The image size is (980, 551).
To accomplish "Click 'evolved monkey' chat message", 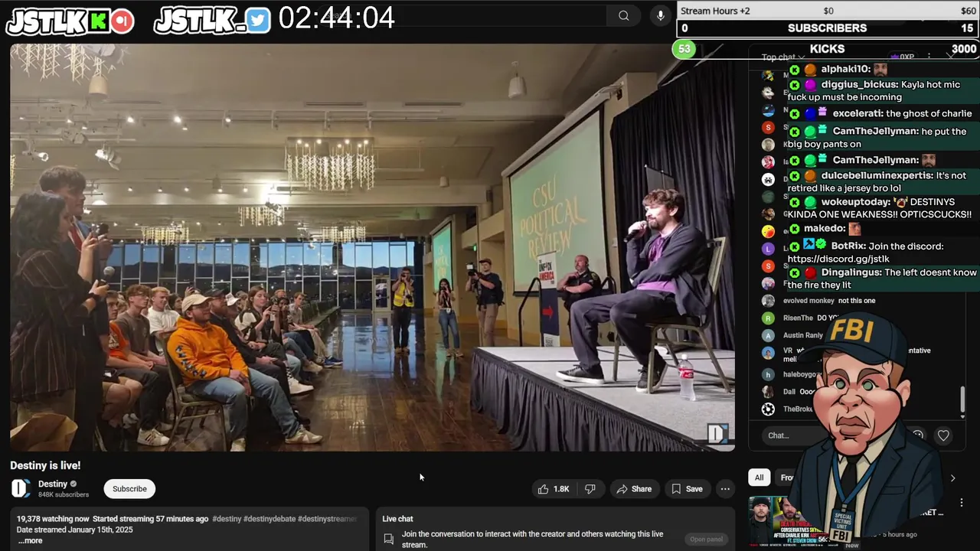I will [x=829, y=301].
